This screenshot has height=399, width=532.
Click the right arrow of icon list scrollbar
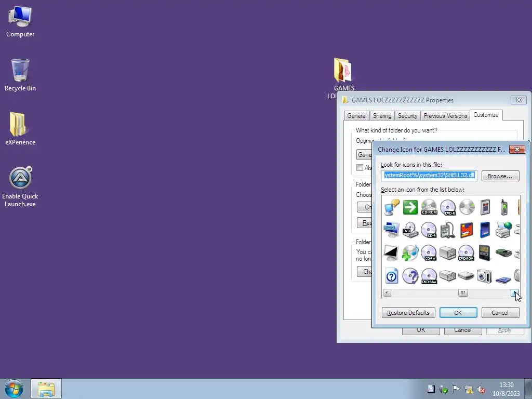[x=515, y=293]
